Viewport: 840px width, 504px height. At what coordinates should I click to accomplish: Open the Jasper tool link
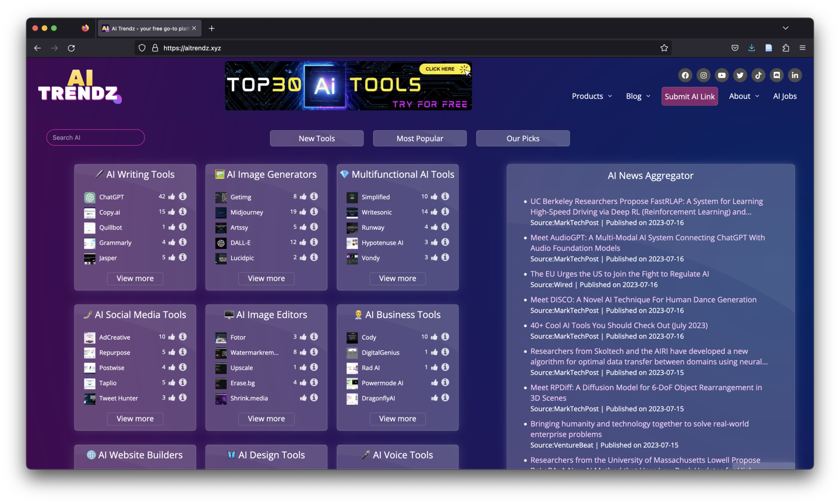pyautogui.click(x=108, y=258)
